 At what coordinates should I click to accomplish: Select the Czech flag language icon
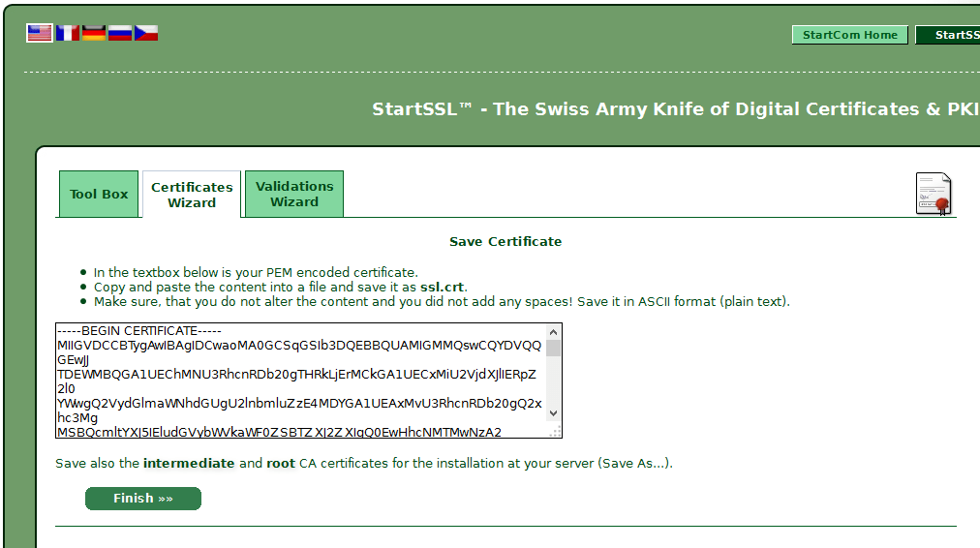146,33
